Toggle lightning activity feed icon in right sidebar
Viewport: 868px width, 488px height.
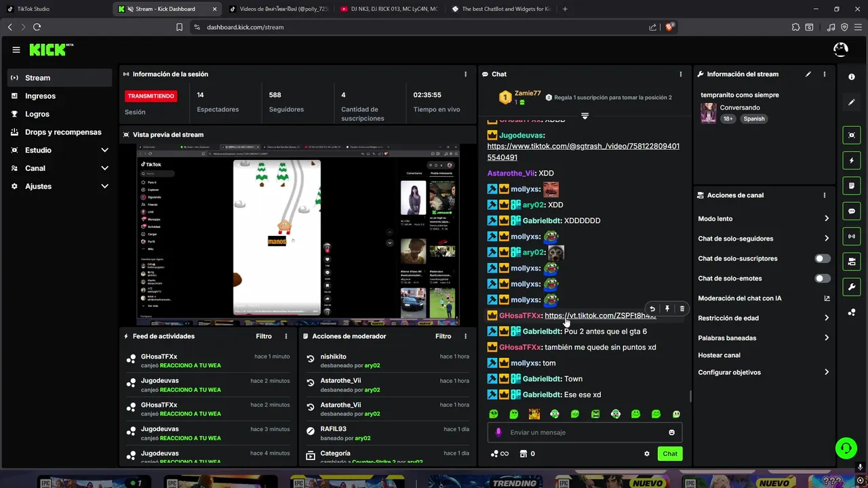(852, 161)
